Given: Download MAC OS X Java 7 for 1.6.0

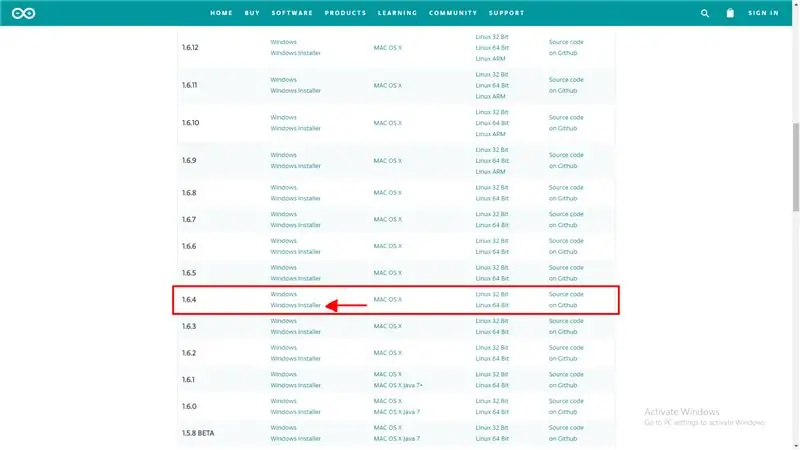Looking at the screenshot, I should 396,412.
